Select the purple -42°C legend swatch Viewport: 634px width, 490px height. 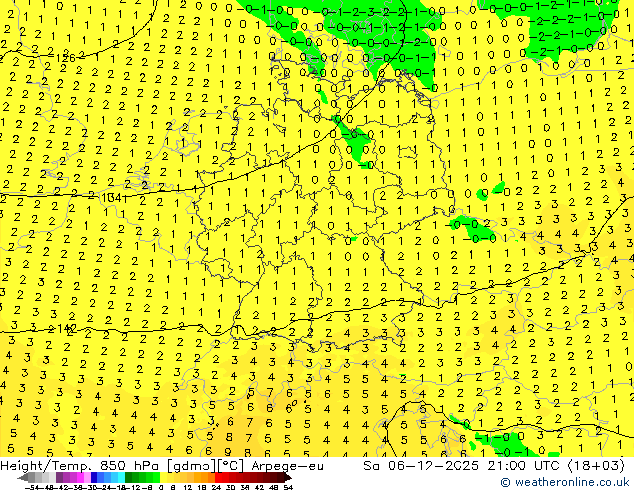(x=59, y=477)
